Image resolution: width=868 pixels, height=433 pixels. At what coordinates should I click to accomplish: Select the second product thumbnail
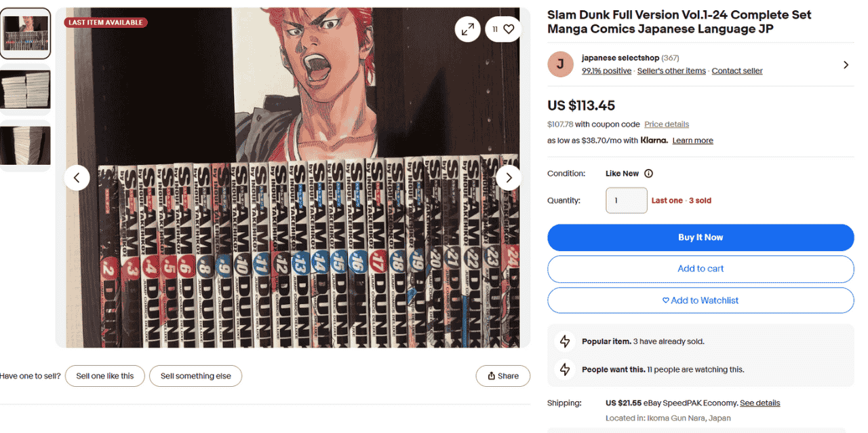(25, 90)
